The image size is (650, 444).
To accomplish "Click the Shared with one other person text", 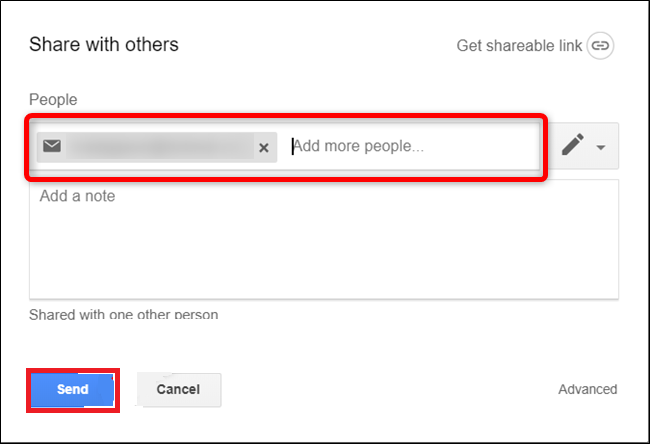I will click(124, 314).
